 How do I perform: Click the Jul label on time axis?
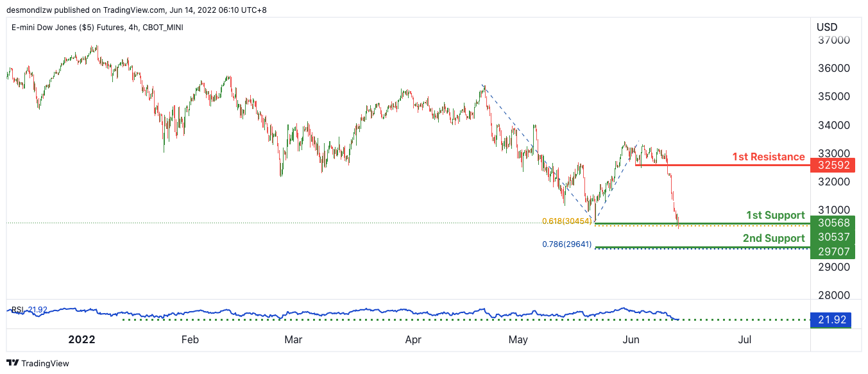745,339
